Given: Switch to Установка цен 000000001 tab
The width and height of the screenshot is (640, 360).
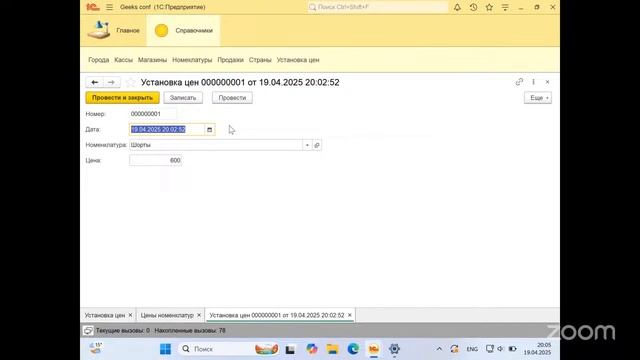Looking at the screenshot, I should click(x=277, y=315).
